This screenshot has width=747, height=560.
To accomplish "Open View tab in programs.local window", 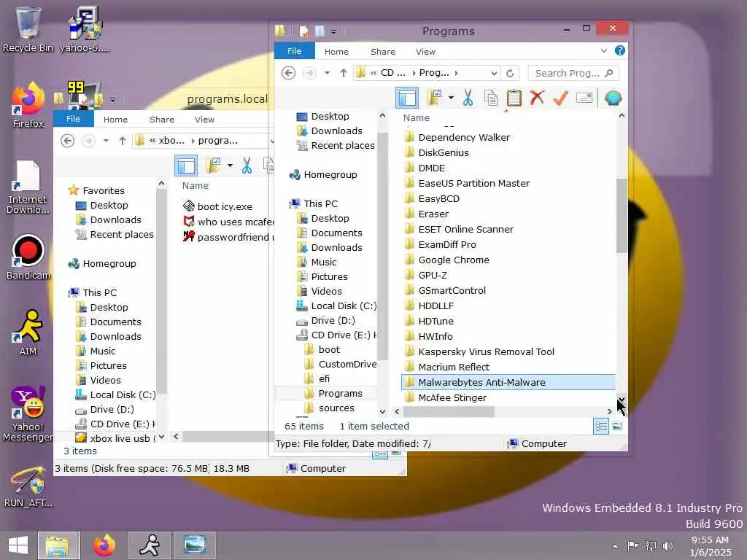I will pos(204,120).
